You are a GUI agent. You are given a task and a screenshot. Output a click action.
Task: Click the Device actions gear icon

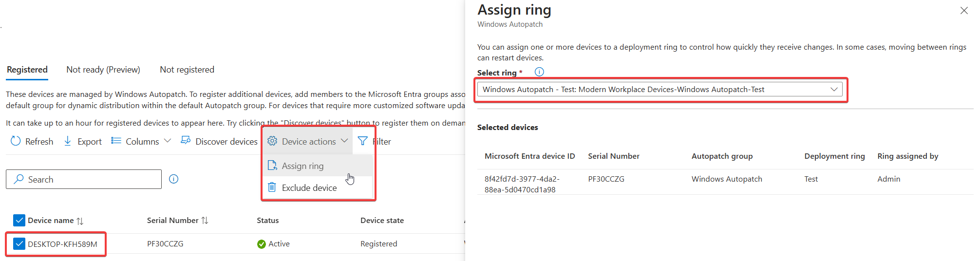point(272,141)
